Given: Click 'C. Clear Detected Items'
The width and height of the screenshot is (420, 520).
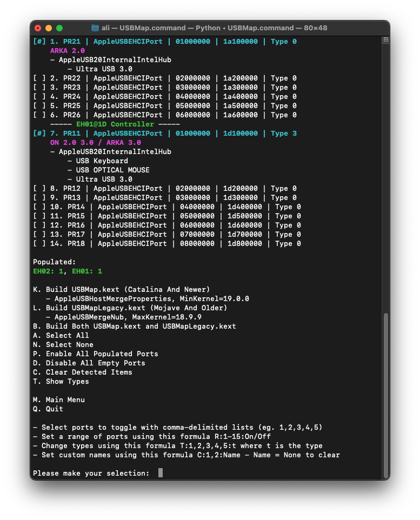Looking at the screenshot, I should pyautogui.click(x=83, y=372).
